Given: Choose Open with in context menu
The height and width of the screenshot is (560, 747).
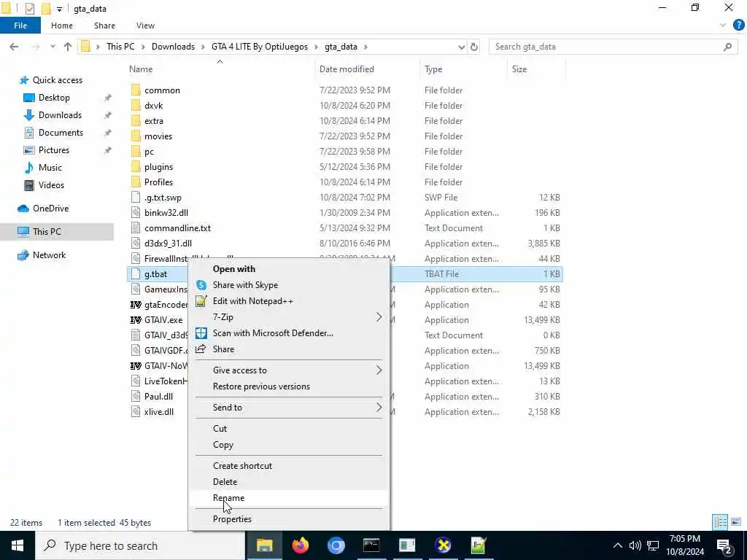Looking at the screenshot, I should click(x=289, y=268).
